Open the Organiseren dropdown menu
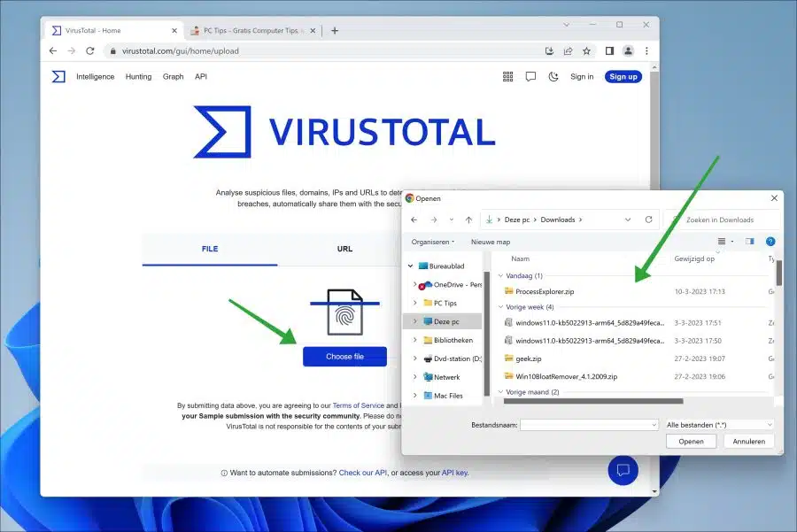 point(432,242)
